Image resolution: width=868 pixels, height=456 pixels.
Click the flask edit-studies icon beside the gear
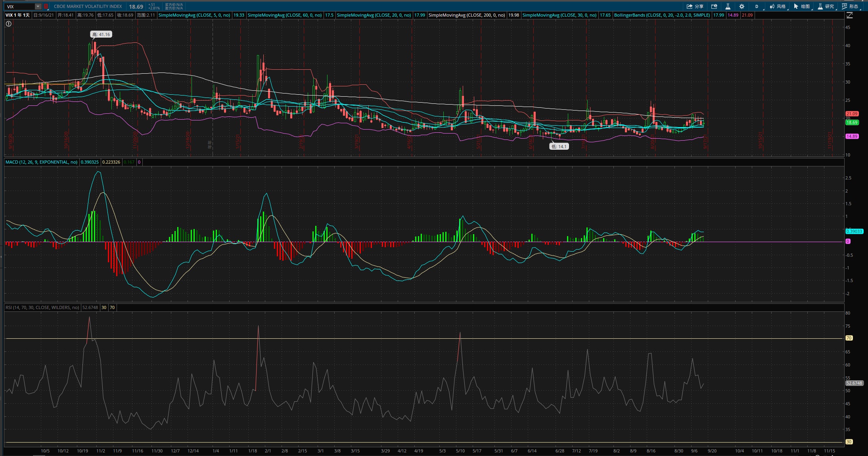728,6
